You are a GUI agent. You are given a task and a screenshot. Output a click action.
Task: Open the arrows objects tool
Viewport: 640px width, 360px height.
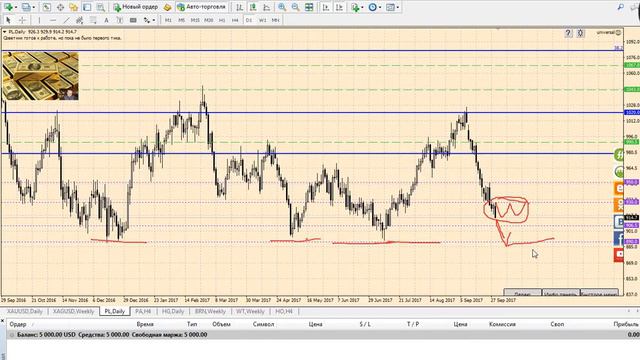[146, 20]
